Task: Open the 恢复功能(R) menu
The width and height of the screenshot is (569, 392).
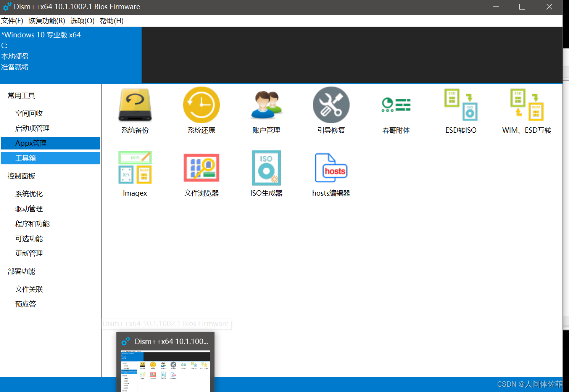Action: click(47, 21)
